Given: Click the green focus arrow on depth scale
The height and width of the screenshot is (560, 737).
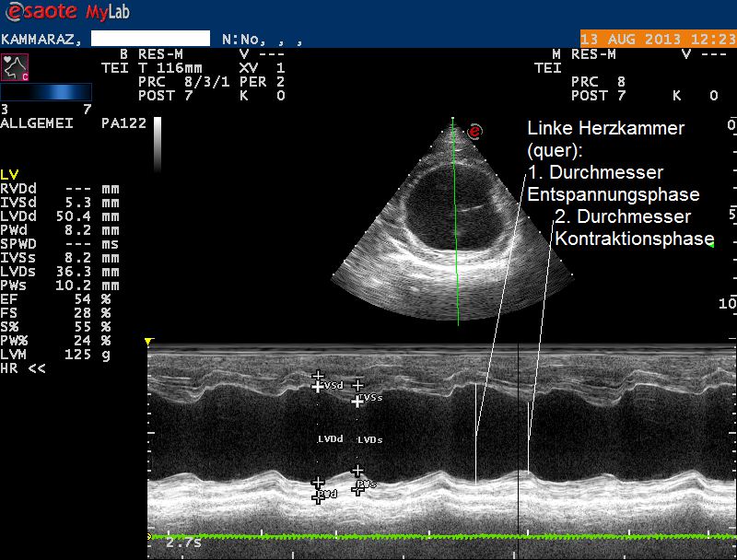Looking at the screenshot, I should pos(710,244).
